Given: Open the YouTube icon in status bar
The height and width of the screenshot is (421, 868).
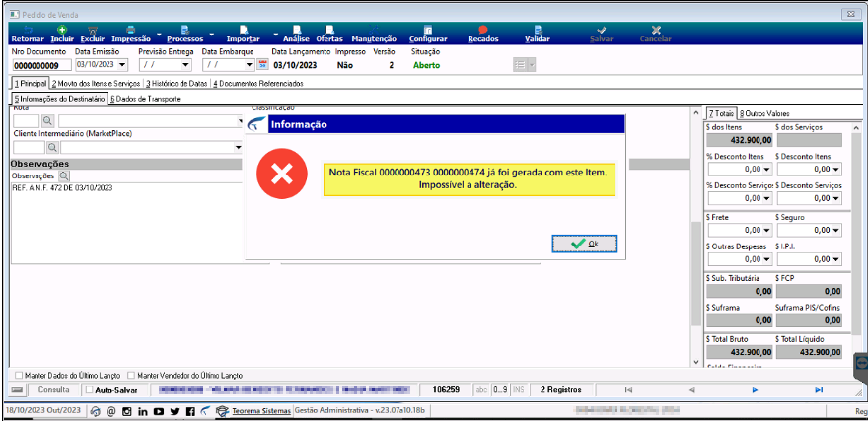Looking at the screenshot, I should (159, 411).
